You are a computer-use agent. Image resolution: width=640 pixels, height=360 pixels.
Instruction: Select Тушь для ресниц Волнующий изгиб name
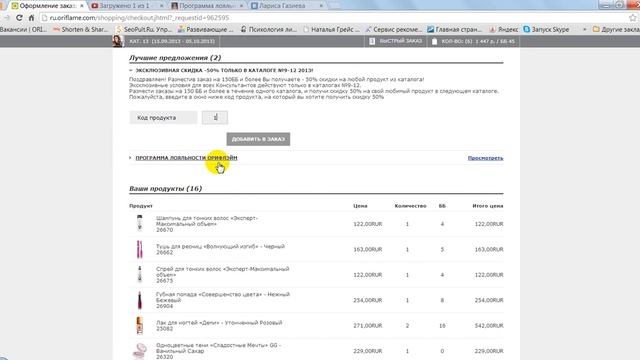coord(220,247)
